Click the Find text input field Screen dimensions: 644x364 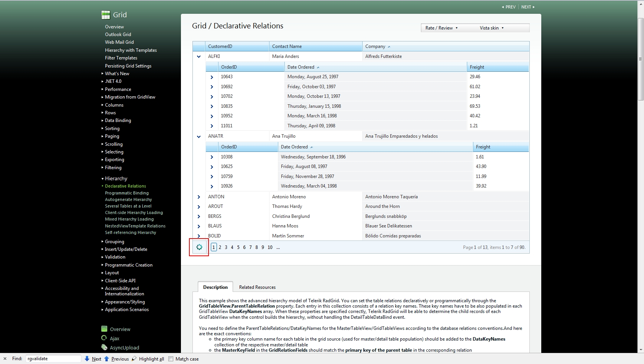pyautogui.click(x=53, y=359)
